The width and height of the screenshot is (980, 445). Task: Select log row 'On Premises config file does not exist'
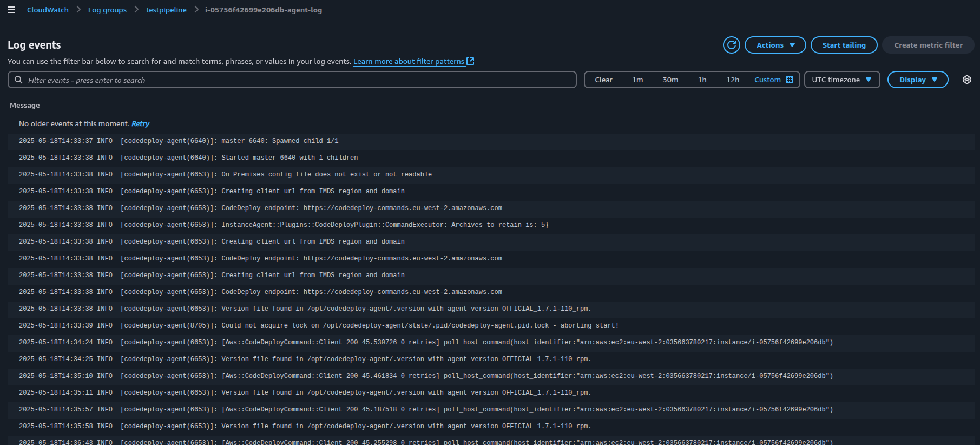[491, 174]
